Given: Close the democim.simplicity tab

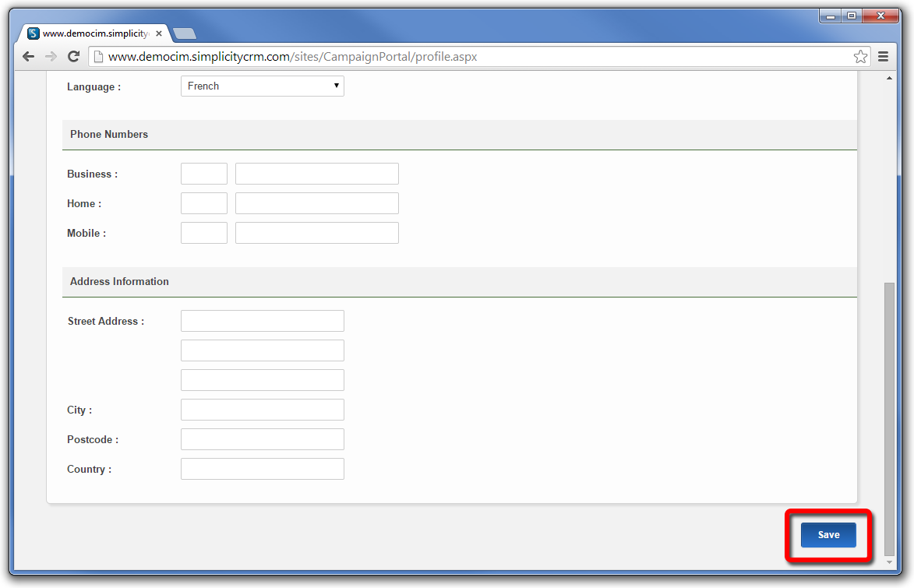Looking at the screenshot, I should tap(158, 33).
